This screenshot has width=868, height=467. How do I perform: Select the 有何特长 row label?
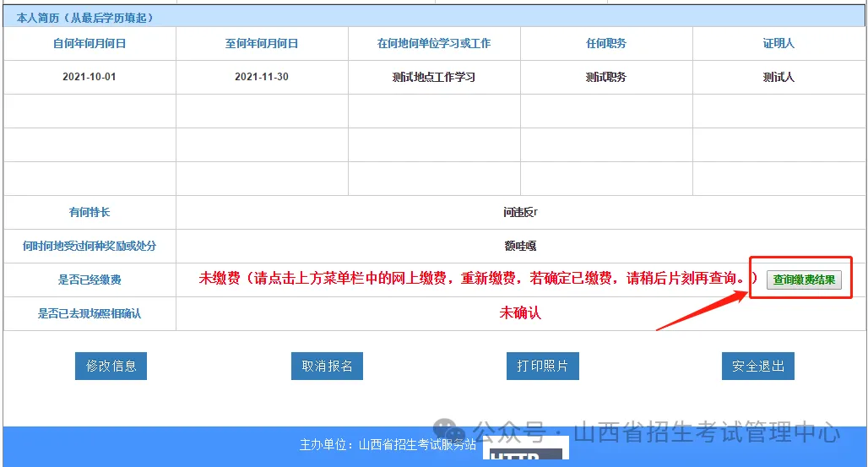(x=90, y=212)
